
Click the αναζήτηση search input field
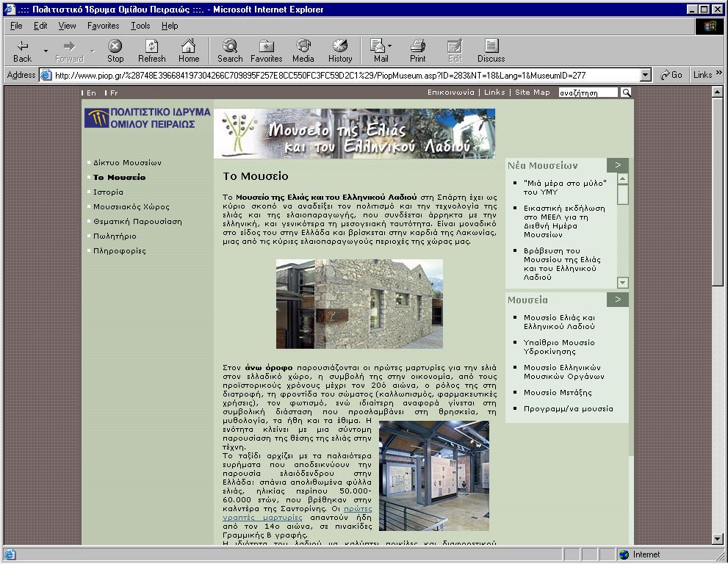pos(588,93)
